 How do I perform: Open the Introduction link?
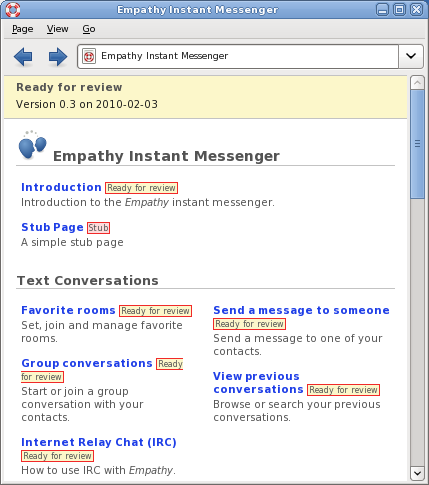(x=61, y=187)
